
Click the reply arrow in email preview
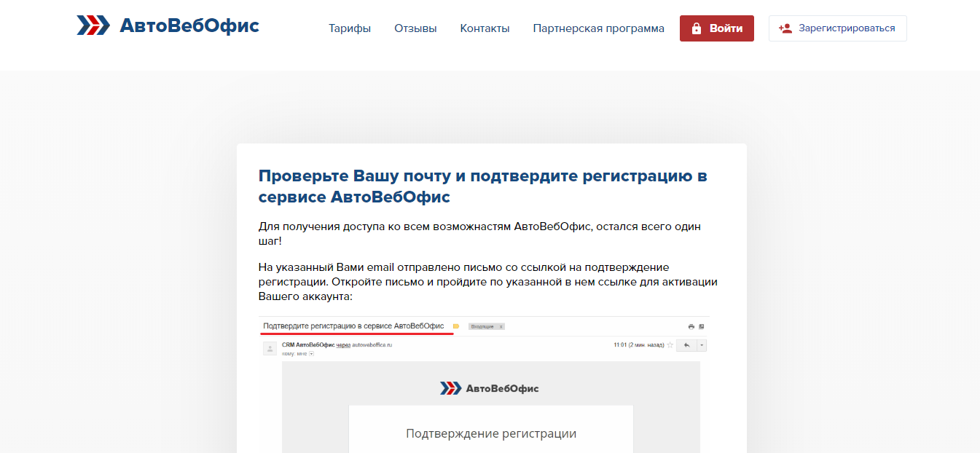[686, 344]
